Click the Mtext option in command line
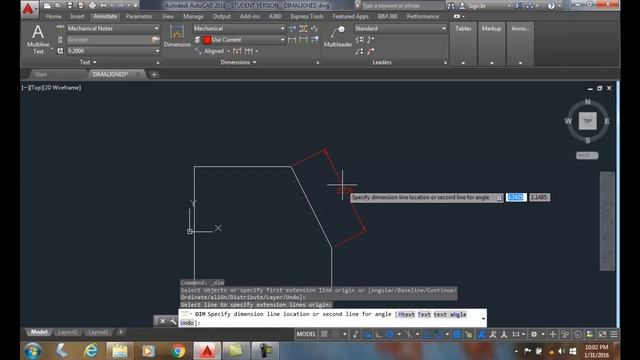Screen dimensions: 640x360 click(406, 314)
